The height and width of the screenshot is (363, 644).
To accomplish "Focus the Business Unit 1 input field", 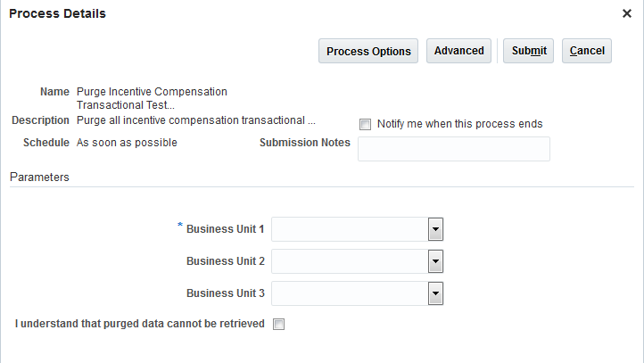I will 350,229.
